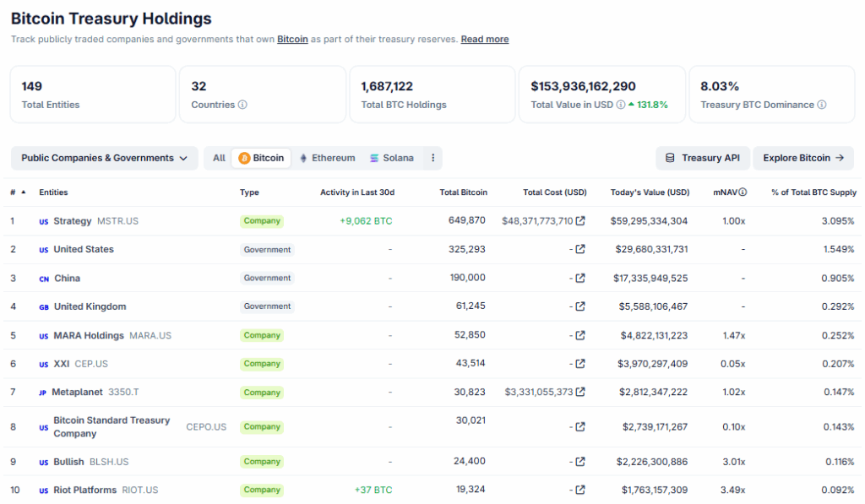Screen dimensions: 865x504
Task: Click Government tag in United States row
Action: pyautogui.click(x=267, y=249)
